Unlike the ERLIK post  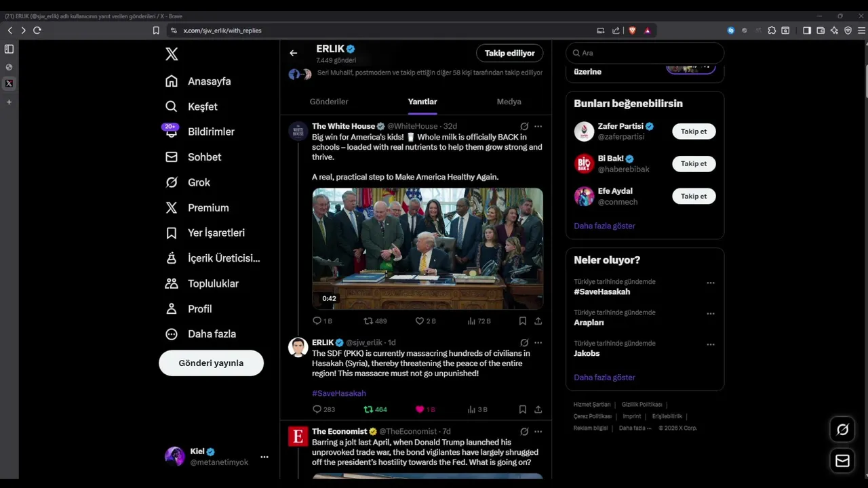pos(425,409)
